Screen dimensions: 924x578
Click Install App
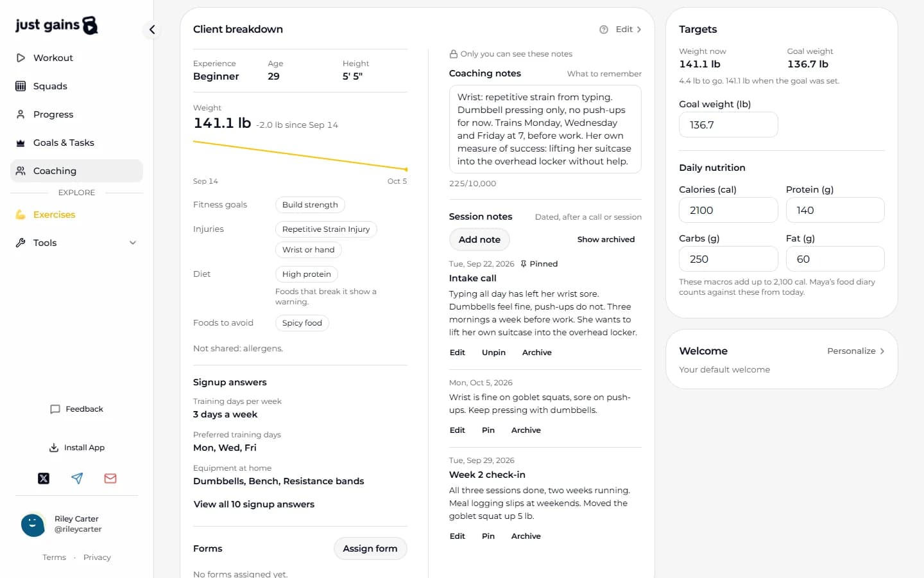tap(76, 448)
